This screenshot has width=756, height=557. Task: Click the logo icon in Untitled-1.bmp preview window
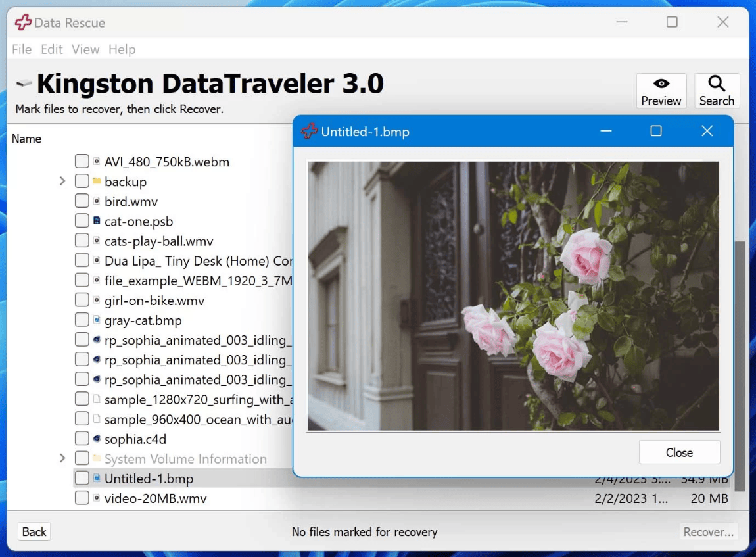click(309, 131)
